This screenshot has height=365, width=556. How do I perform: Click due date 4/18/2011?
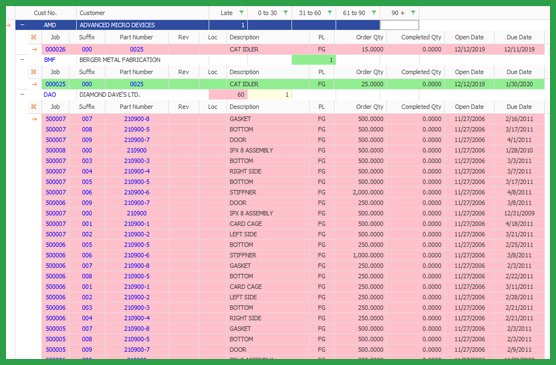coord(519,224)
